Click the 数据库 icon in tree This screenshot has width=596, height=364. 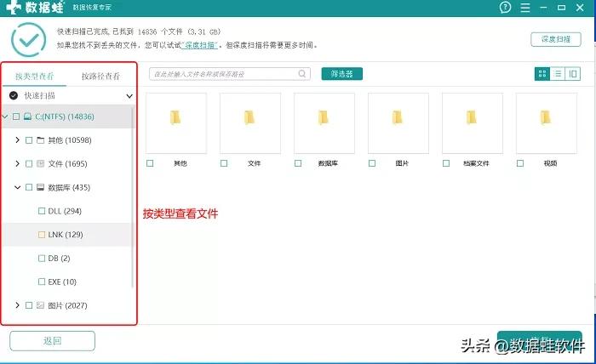(40, 187)
